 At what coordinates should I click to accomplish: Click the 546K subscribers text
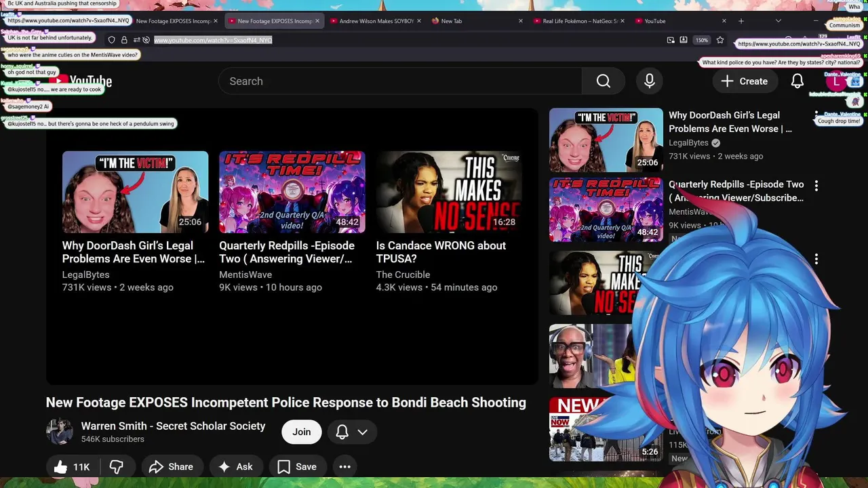coord(113,439)
